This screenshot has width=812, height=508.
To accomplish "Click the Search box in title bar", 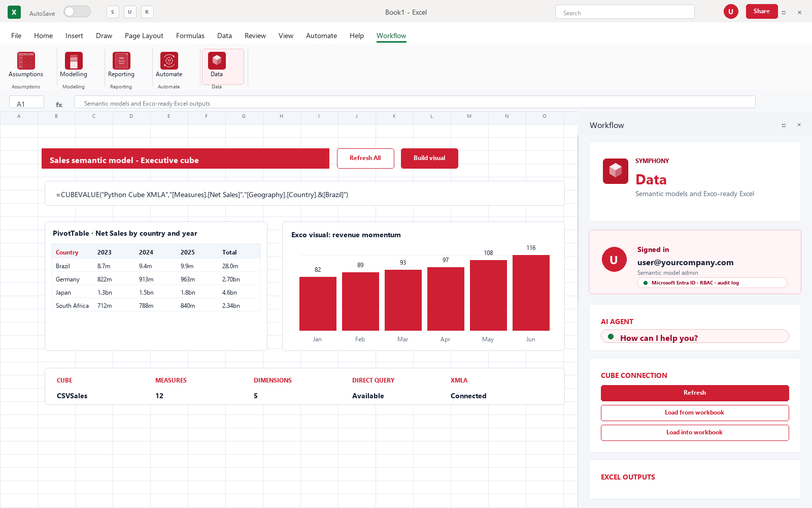I will 625,12.
